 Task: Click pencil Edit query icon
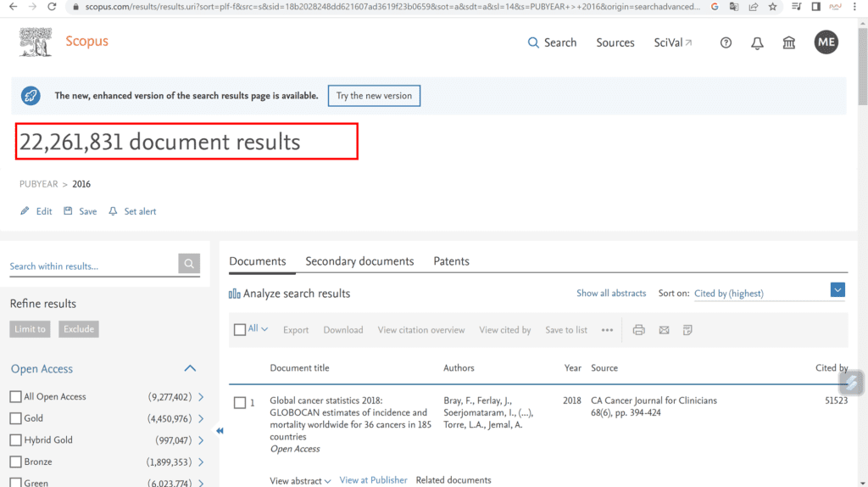coord(25,211)
